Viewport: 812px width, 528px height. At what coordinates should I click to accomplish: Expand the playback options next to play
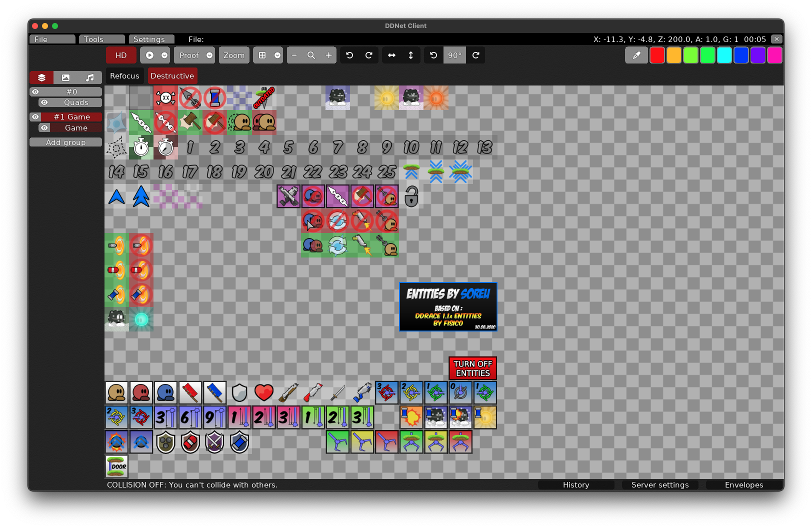(x=164, y=55)
